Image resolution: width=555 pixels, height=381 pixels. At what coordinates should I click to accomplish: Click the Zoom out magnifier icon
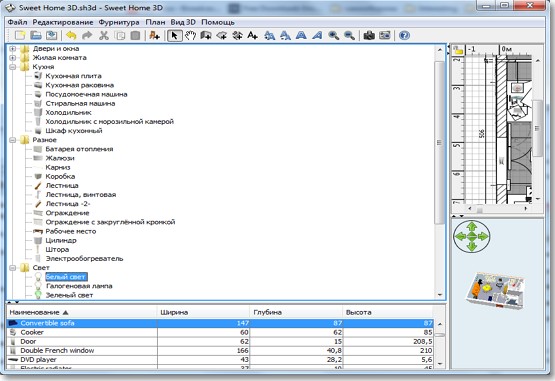pos(349,35)
